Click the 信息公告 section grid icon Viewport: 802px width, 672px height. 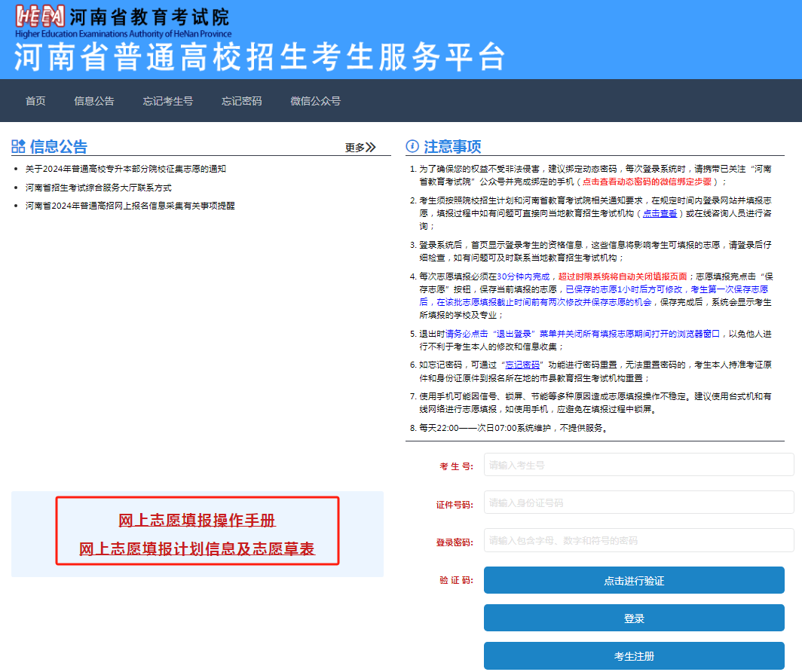(x=19, y=146)
